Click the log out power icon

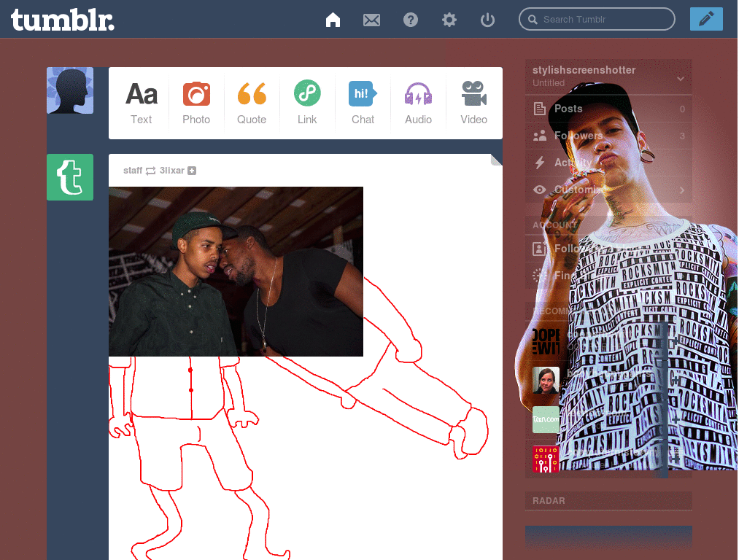(487, 20)
